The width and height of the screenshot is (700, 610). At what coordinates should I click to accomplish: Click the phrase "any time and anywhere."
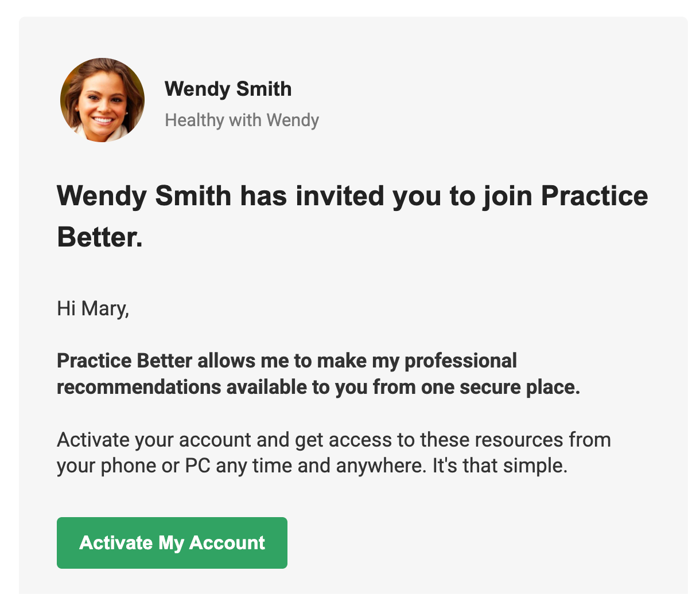pos(322,466)
